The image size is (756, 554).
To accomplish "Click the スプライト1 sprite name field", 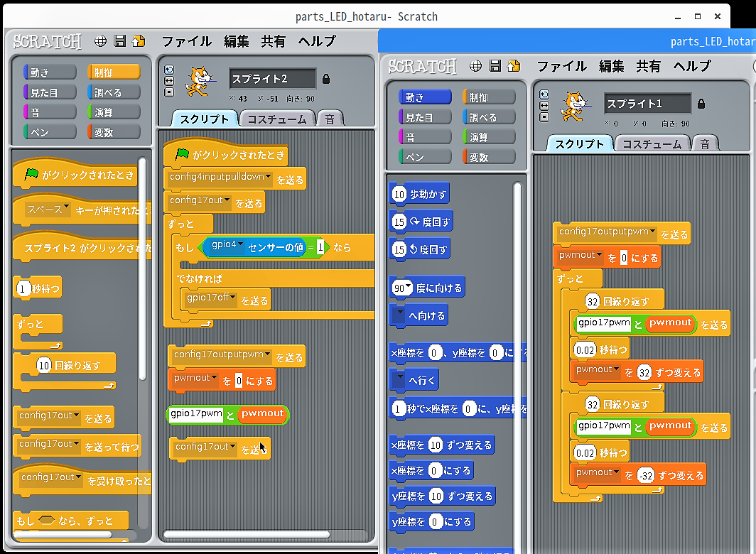I will click(x=647, y=104).
